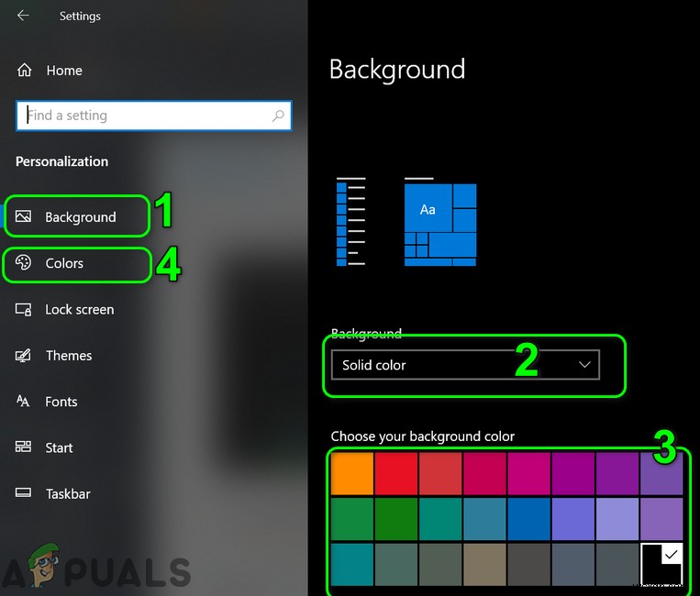Select the checked black background color

(661, 564)
